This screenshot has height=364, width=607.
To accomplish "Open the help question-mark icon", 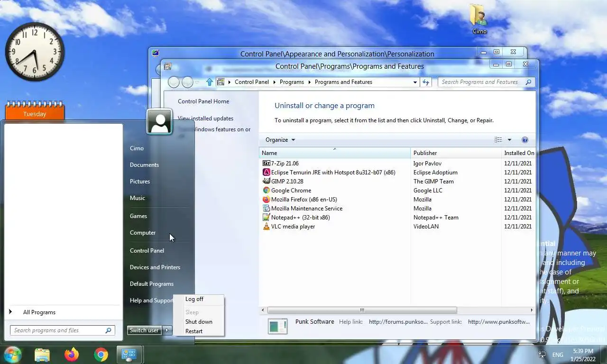I will tap(524, 140).
